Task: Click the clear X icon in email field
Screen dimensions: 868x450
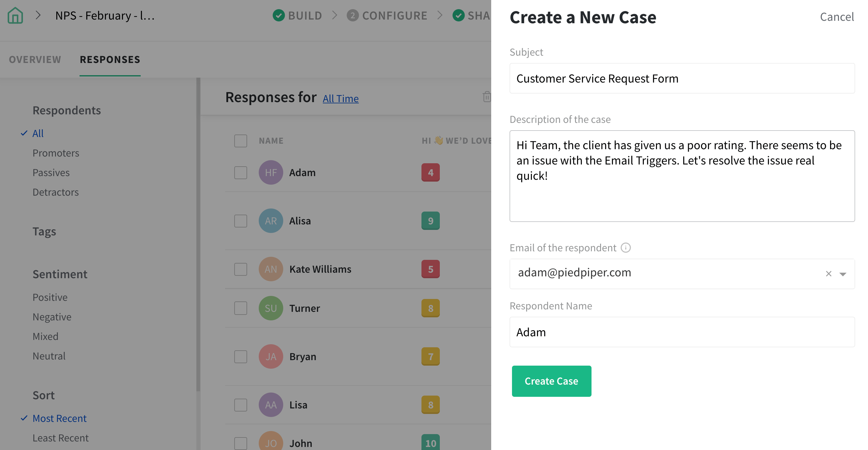Action: point(828,273)
